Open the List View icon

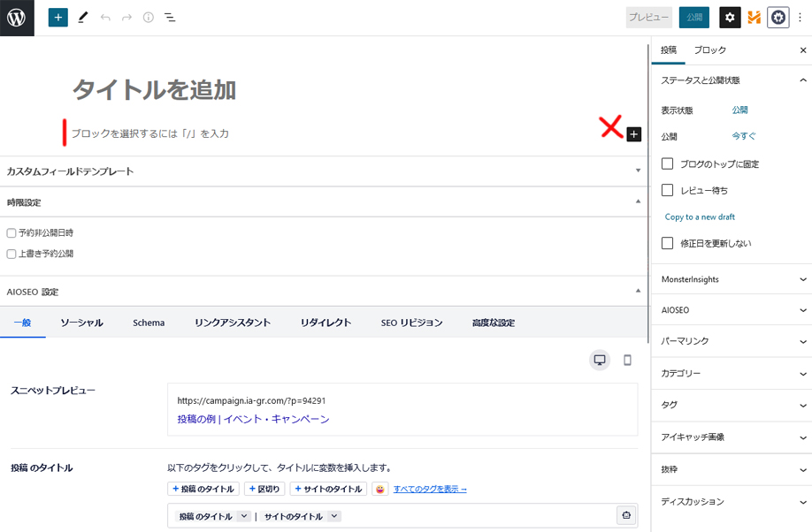(170, 17)
